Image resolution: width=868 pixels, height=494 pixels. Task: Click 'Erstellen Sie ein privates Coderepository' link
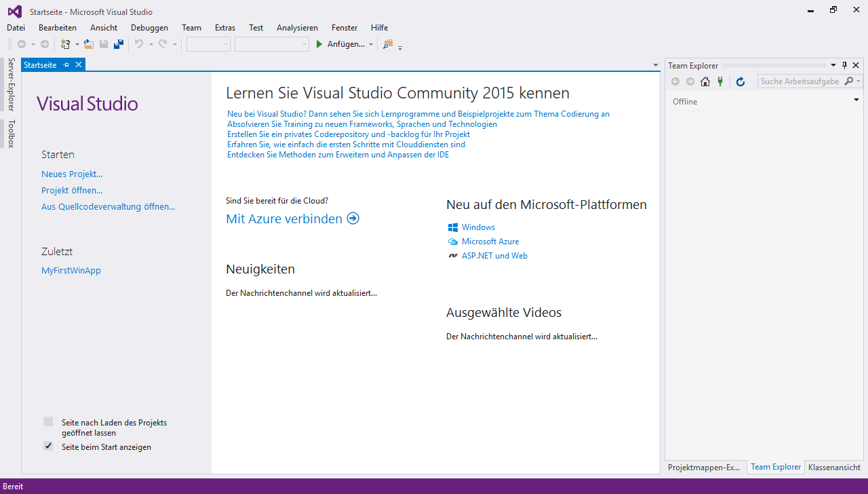(x=349, y=134)
